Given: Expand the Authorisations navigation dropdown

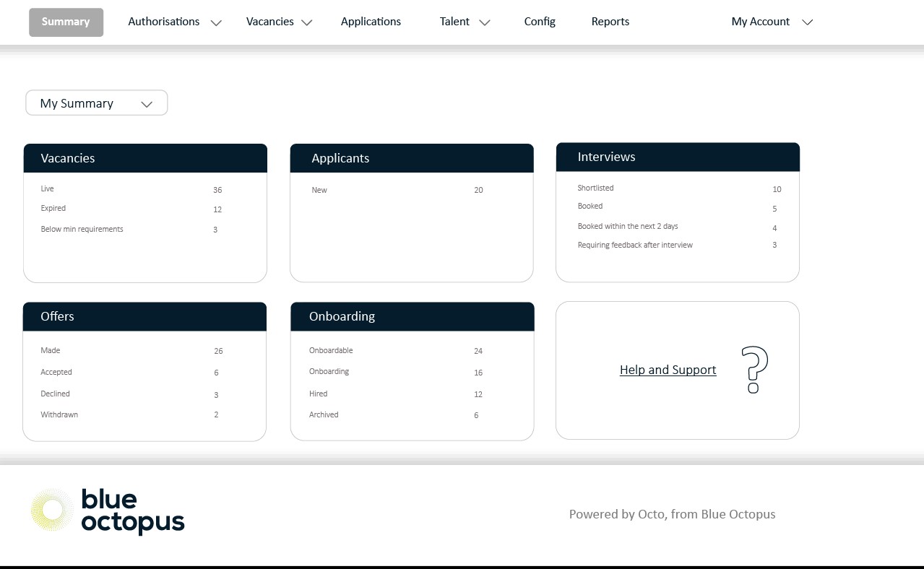Looking at the screenshot, I should click(173, 22).
